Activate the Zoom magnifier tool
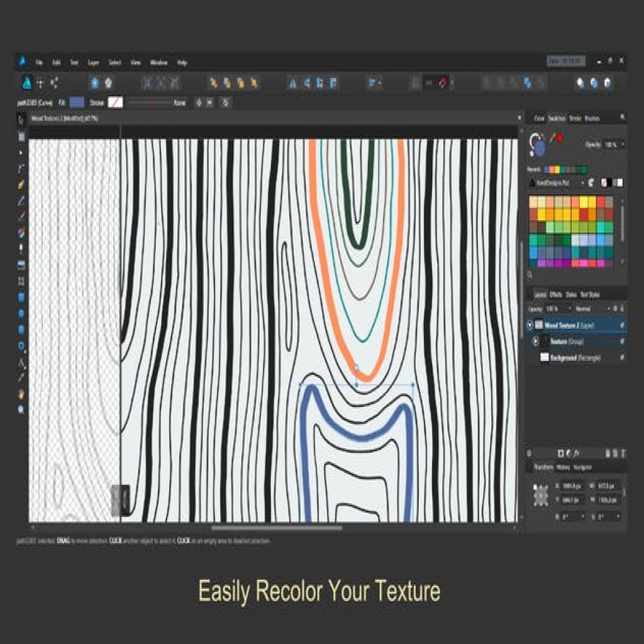Viewport: 644px width, 644px height. click(x=21, y=409)
